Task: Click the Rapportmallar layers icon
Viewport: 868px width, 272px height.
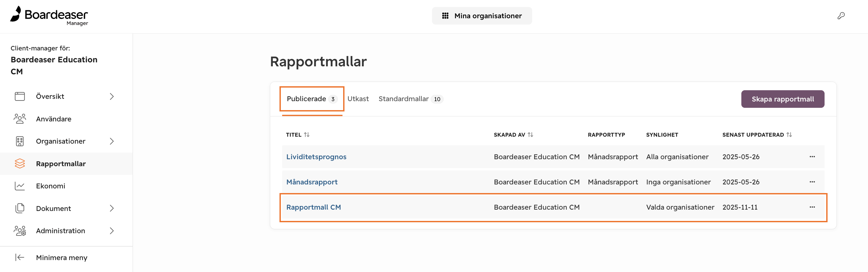Action: pos(20,164)
